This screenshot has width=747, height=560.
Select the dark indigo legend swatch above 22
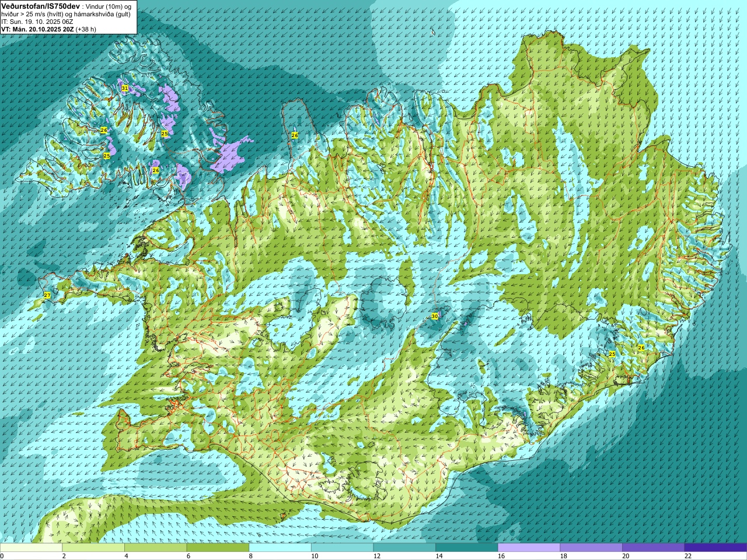coord(715,548)
